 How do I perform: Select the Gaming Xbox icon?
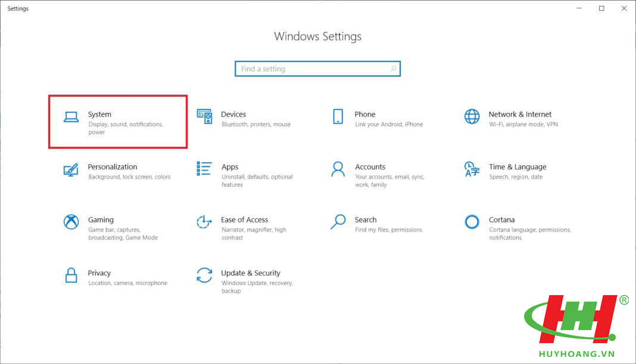click(x=71, y=221)
